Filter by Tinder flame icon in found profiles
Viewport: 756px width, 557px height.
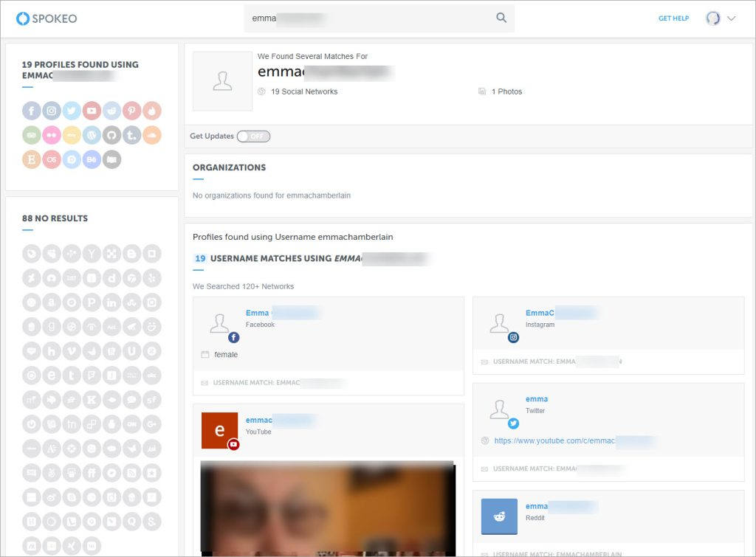(152, 111)
